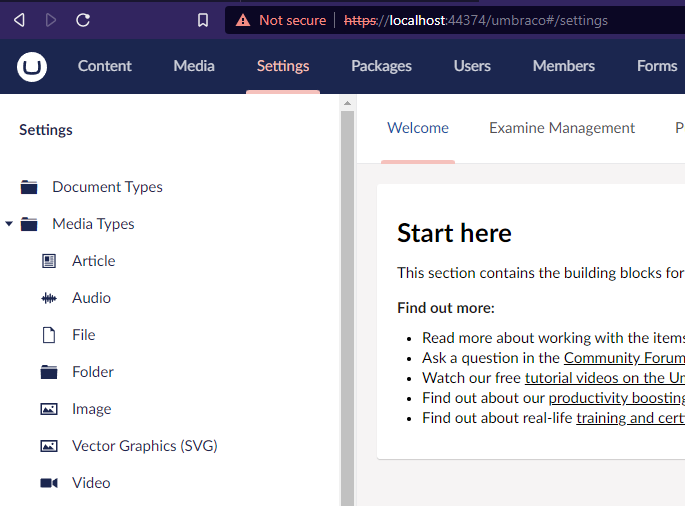
Task: Click the tree panel vertical scrollbar
Action: click(x=347, y=308)
